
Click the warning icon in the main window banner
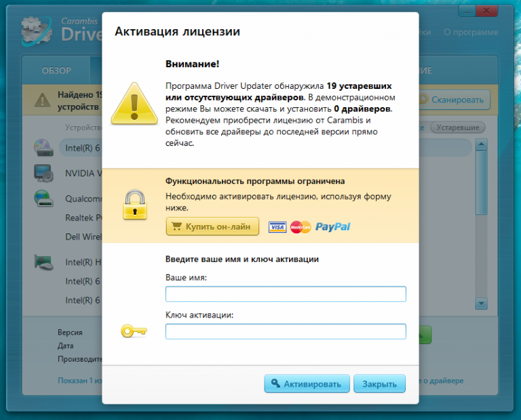pos(43,100)
